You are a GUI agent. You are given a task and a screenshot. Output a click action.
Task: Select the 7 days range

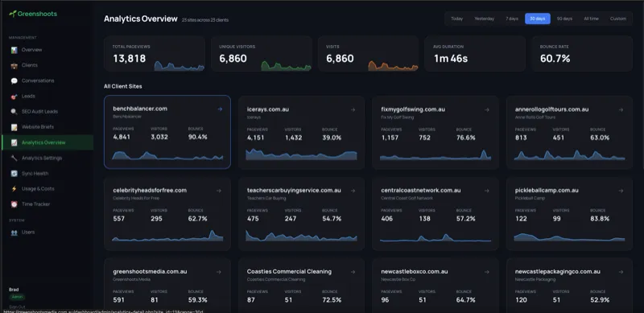pos(512,19)
